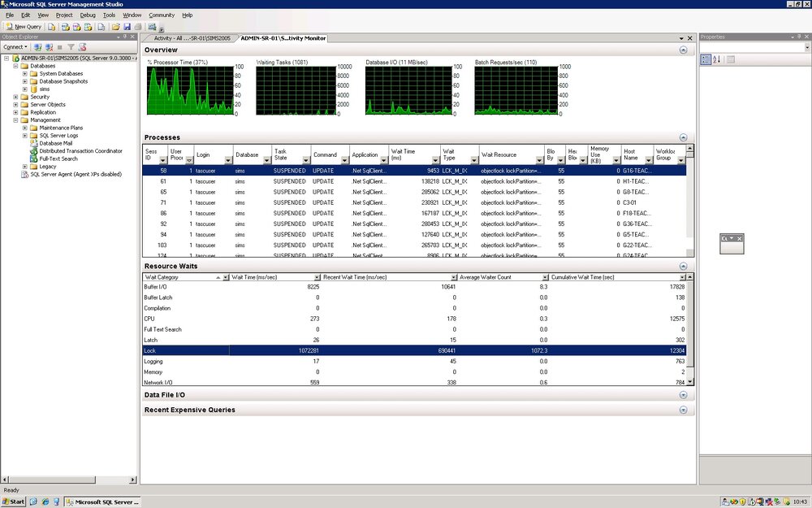
Task: Select session 61 process row
Action: [x=414, y=181]
